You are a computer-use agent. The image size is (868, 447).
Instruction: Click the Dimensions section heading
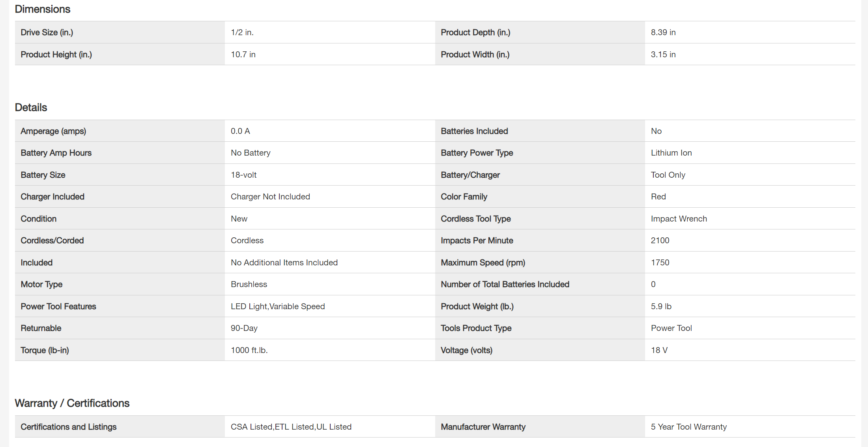pyautogui.click(x=43, y=9)
